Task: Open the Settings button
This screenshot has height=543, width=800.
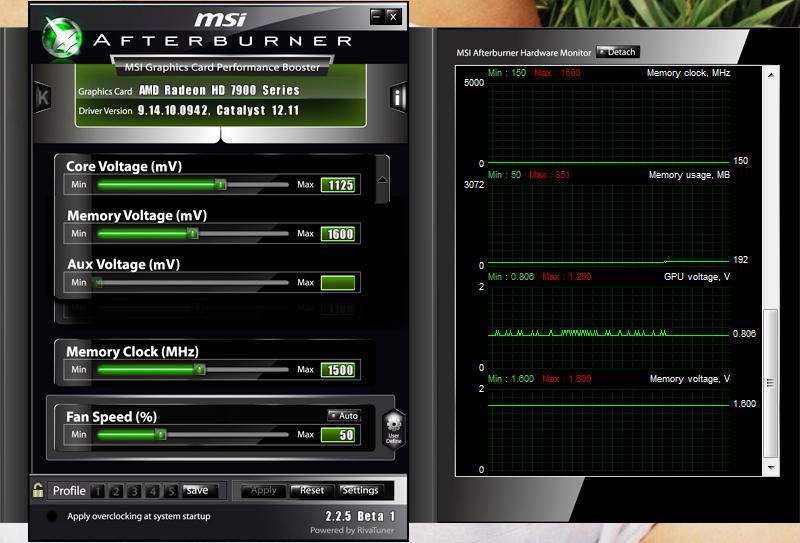Action: [360, 490]
